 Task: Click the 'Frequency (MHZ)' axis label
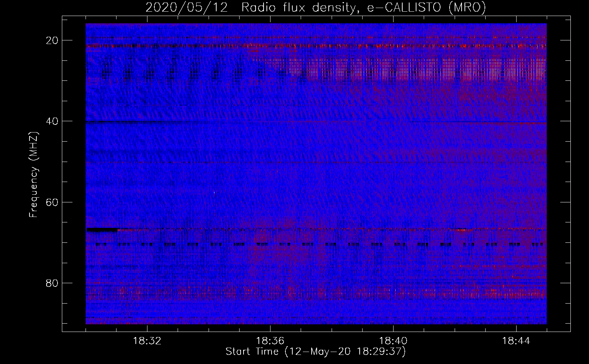pyautogui.click(x=33, y=175)
